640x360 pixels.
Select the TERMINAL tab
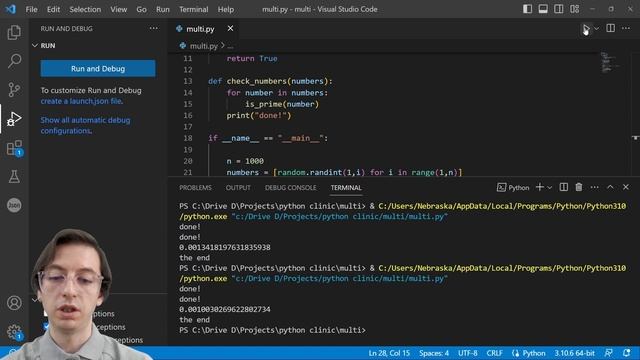[x=346, y=188]
